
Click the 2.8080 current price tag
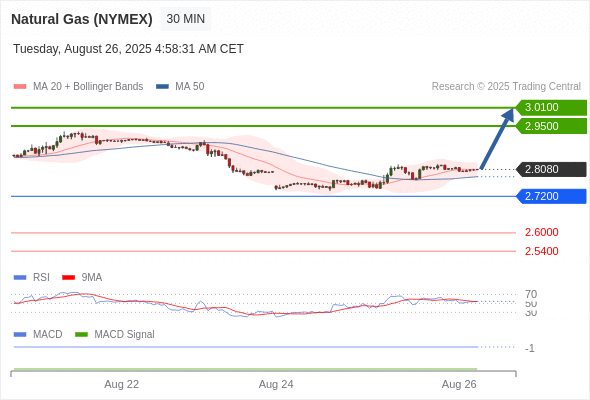point(551,169)
